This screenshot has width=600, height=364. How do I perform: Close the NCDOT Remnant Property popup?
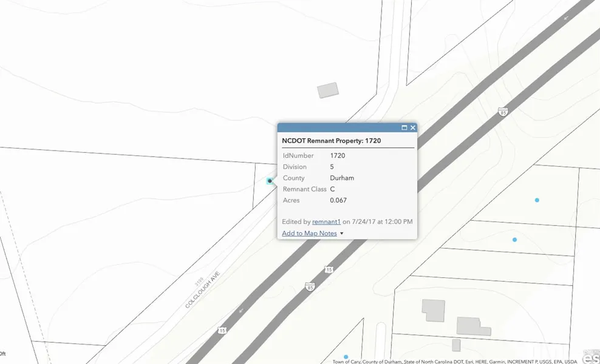pyautogui.click(x=413, y=128)
